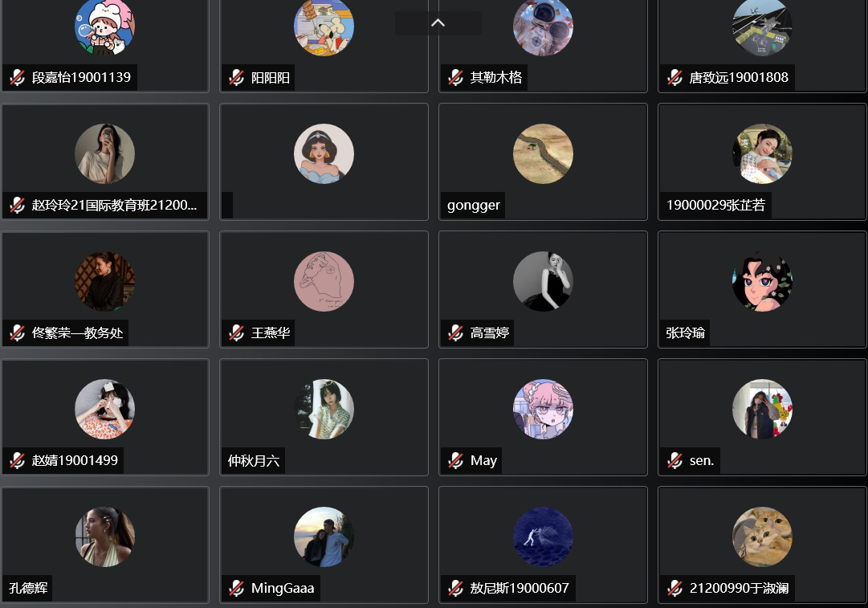The width and height of the screenshot is (868, 608).
Task: Click the 赵婧19001499 name label
Action: coord(75,461)
